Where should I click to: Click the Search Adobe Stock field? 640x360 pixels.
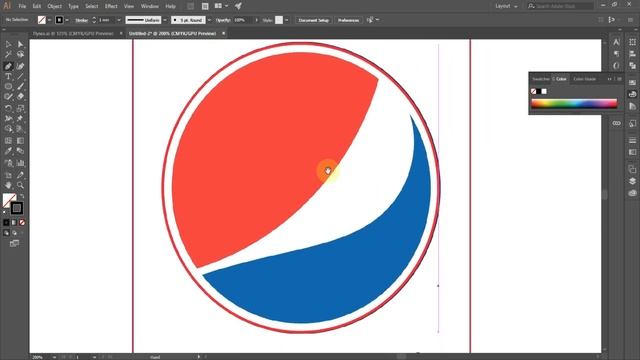[560, 6]
